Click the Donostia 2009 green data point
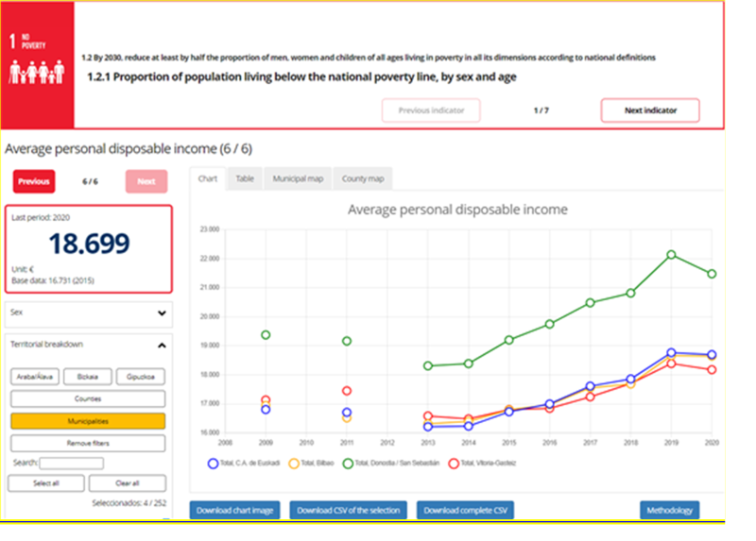 [266, 335]
